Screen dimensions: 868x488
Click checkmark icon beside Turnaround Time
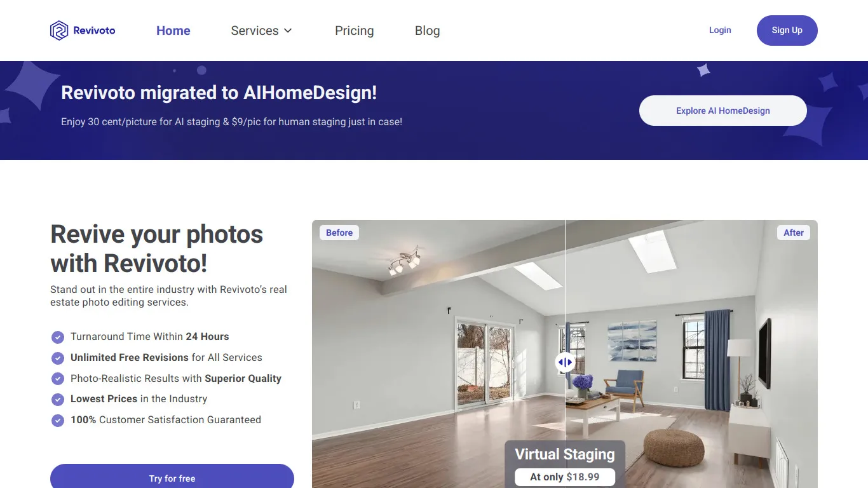[58, 337]
